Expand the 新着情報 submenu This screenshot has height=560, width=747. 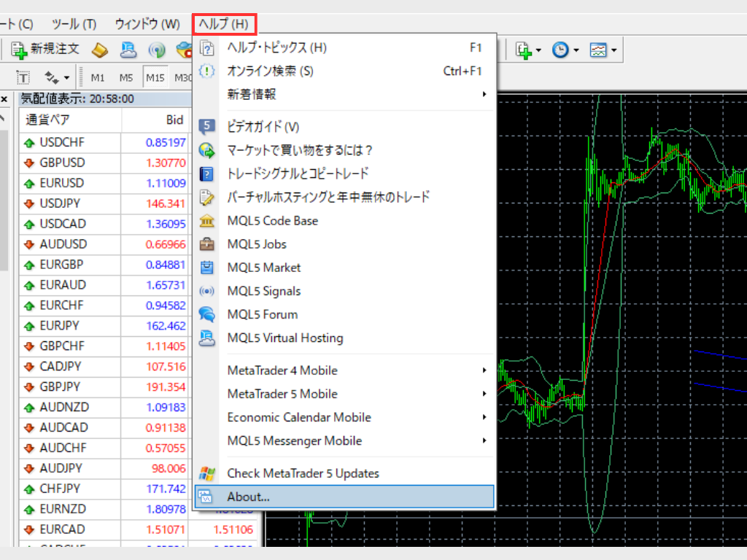pos(344,94)
